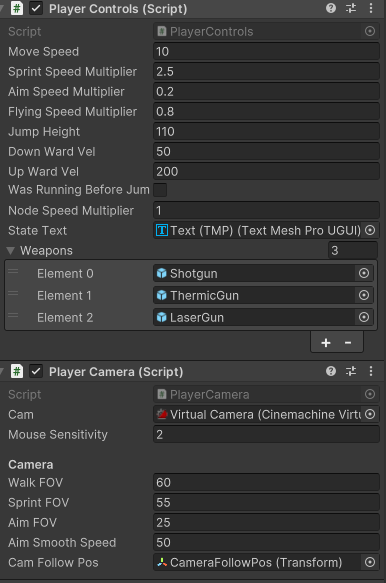
Task: Disable the Player Controls script checkbox
Action: coord(36,8)
